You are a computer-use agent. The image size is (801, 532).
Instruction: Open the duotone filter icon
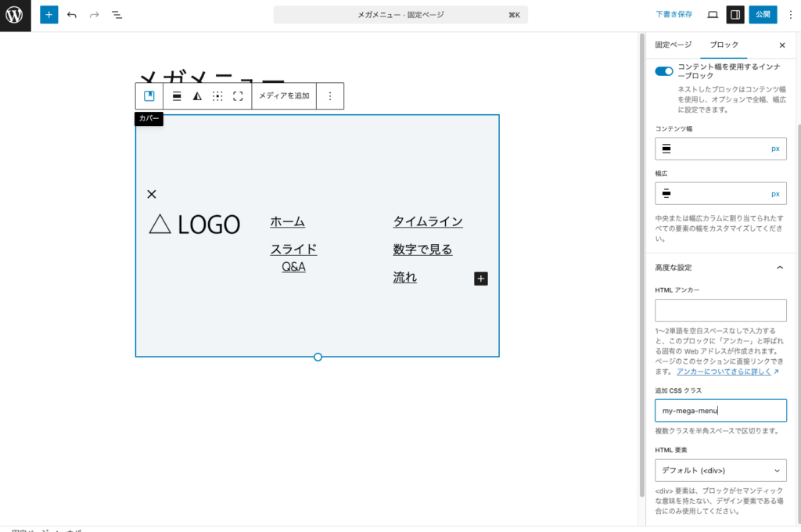(198, 95)
